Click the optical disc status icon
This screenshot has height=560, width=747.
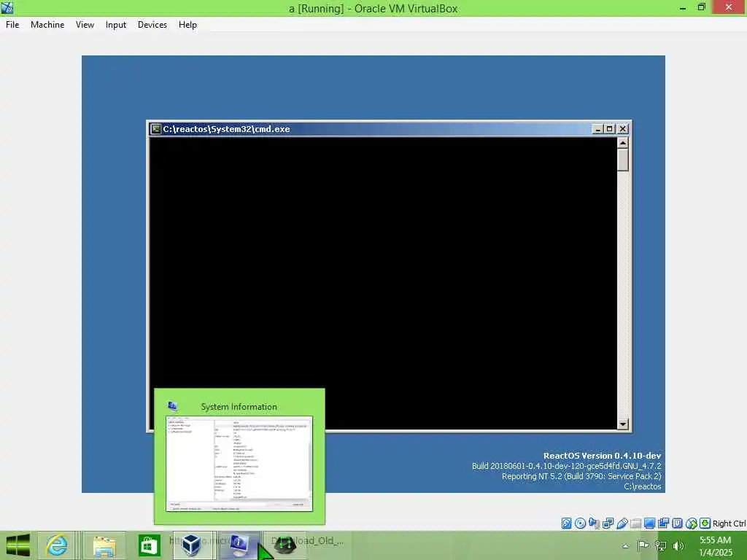tap(580, 524)
